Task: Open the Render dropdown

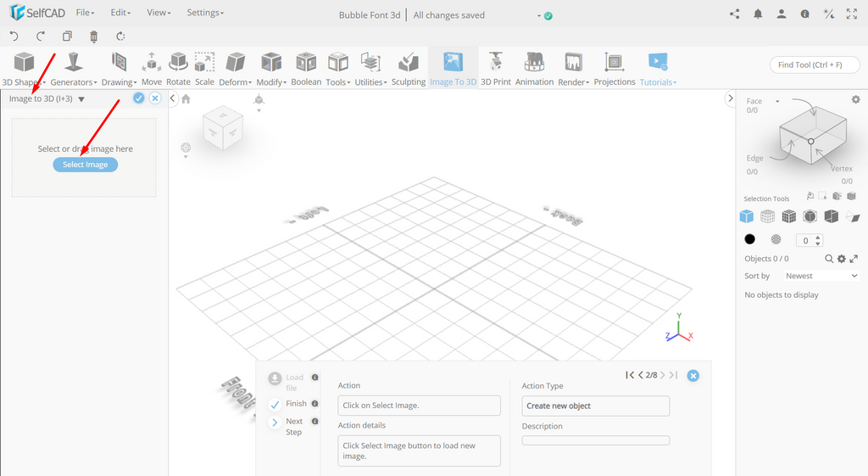Action: 573,69
